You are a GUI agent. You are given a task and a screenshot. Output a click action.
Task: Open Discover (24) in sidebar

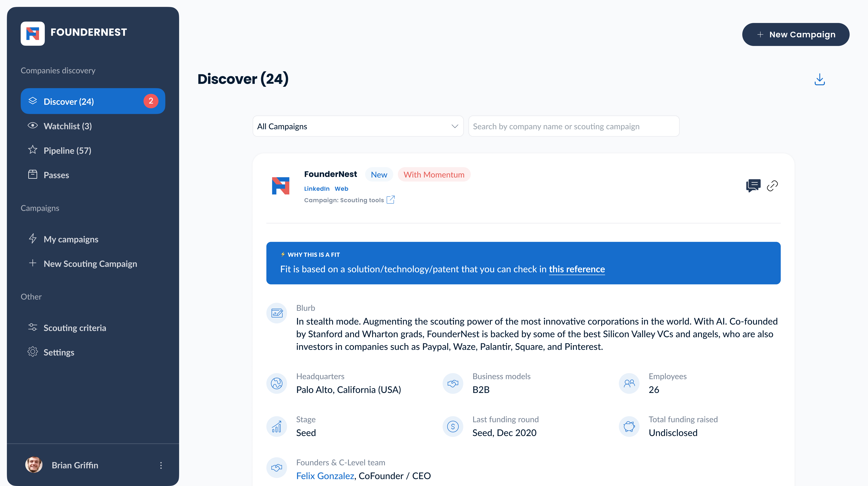pos(93,101)
